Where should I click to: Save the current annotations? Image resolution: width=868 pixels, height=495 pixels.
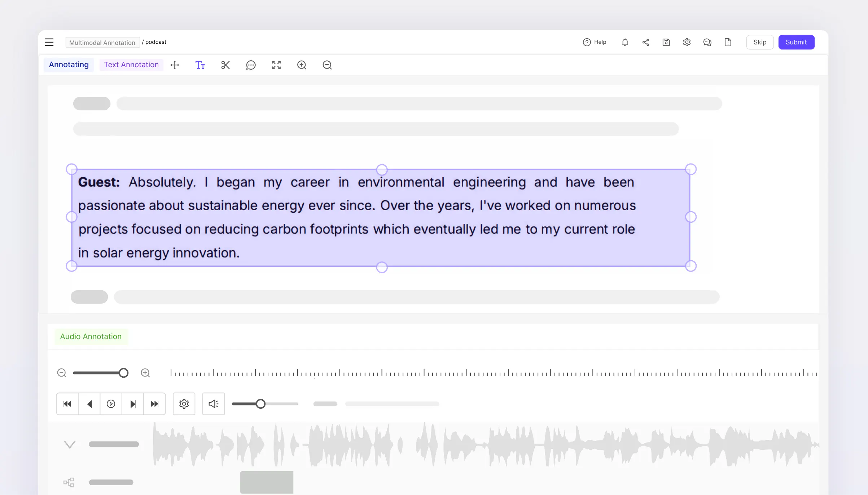coord(666,42)
